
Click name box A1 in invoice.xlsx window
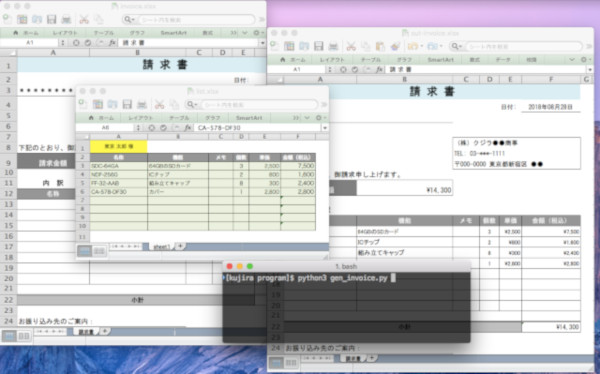pyautogui.click(x=30, y=42)
